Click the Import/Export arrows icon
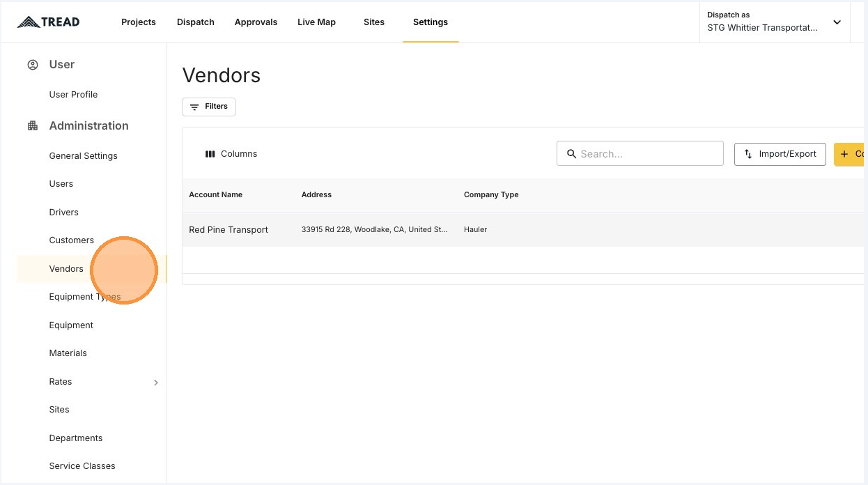868x485 pixels. click(x=748, y=154)
